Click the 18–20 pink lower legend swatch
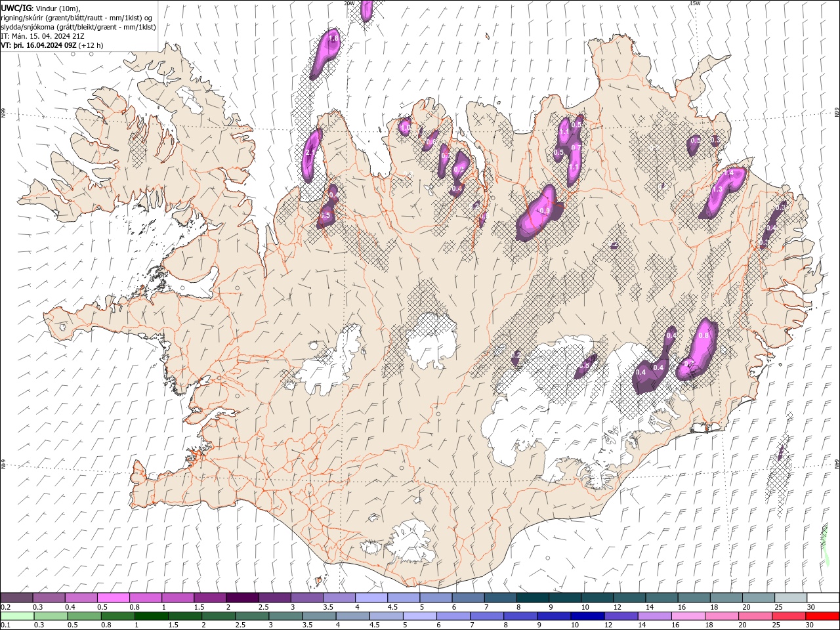Image resolution: width=840 pixels, height=630 pixels. [722, 616]
